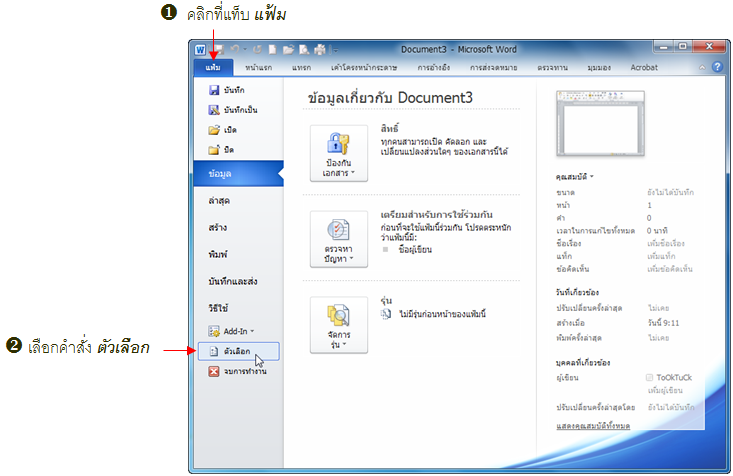Click the วันที่เกี่ยวข้อง (Related Dates) heading
Image resolution: width=733 pixels, height=476 pixels.
point(577,292)
